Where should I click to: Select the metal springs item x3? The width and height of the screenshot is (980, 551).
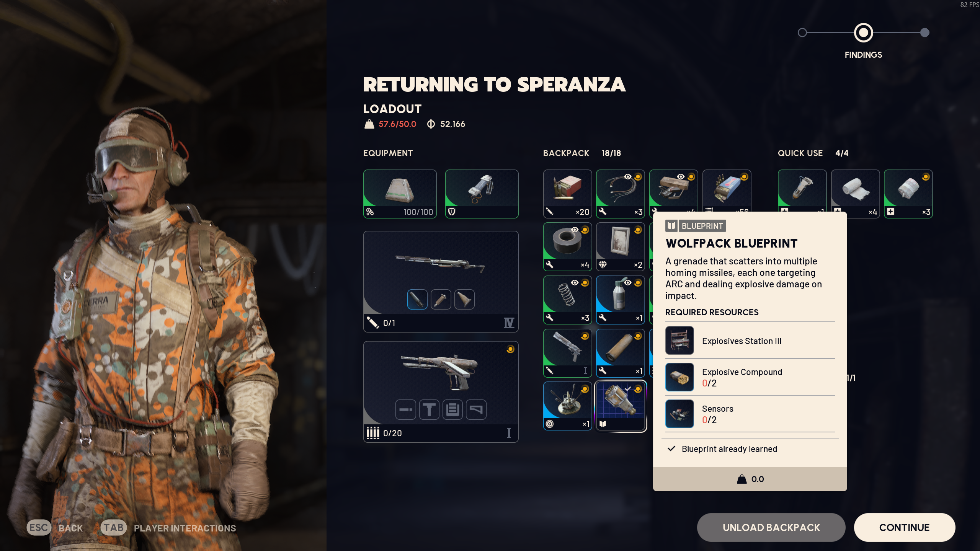point(567,300)
